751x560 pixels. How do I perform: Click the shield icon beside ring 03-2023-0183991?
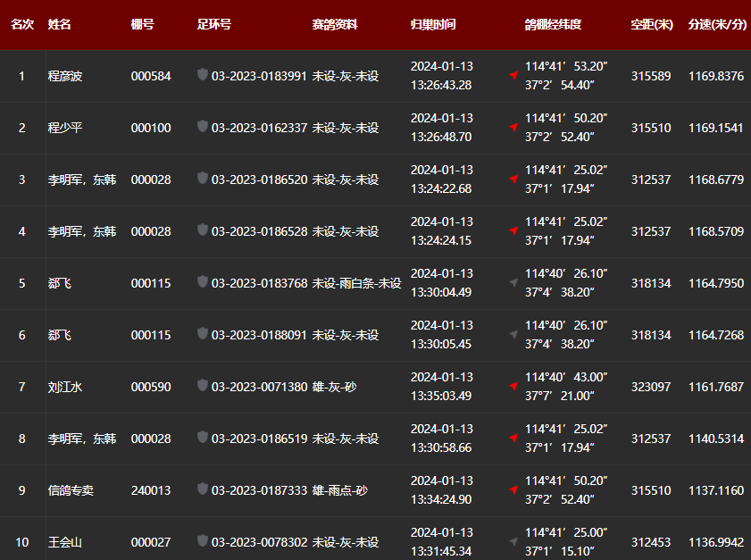click(x=203, y=75)
